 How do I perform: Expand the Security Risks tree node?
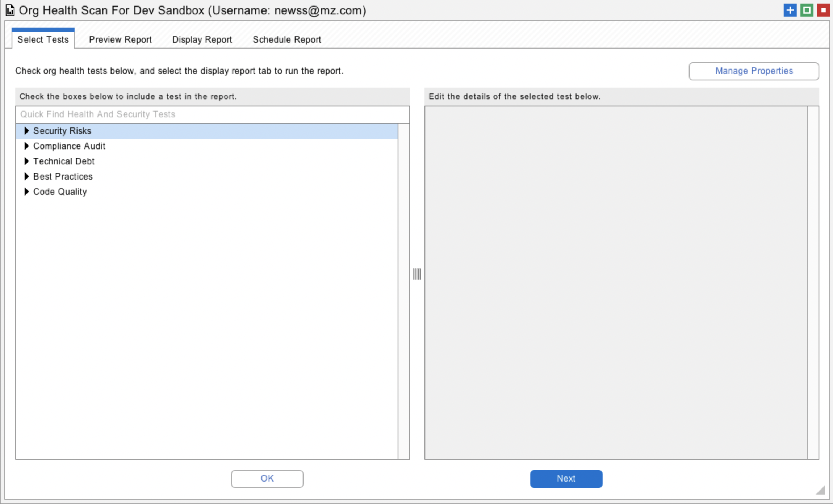coord(26,131)
